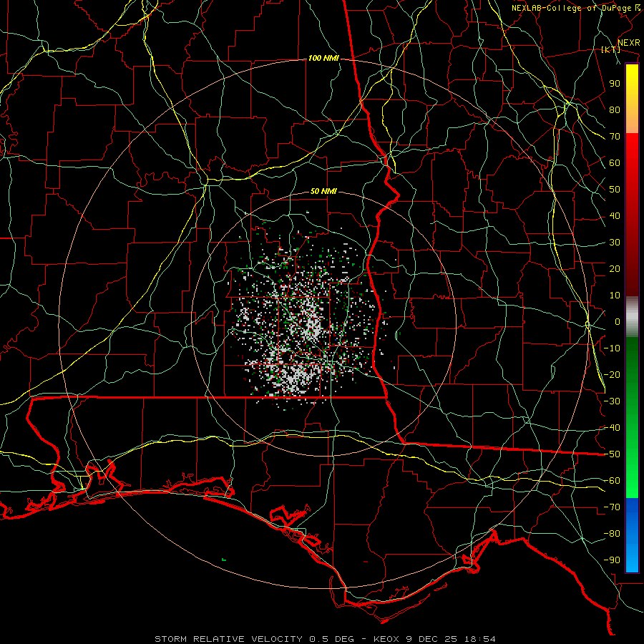
Task: Click the 80 value on the velocity scale
Action: 615,109
